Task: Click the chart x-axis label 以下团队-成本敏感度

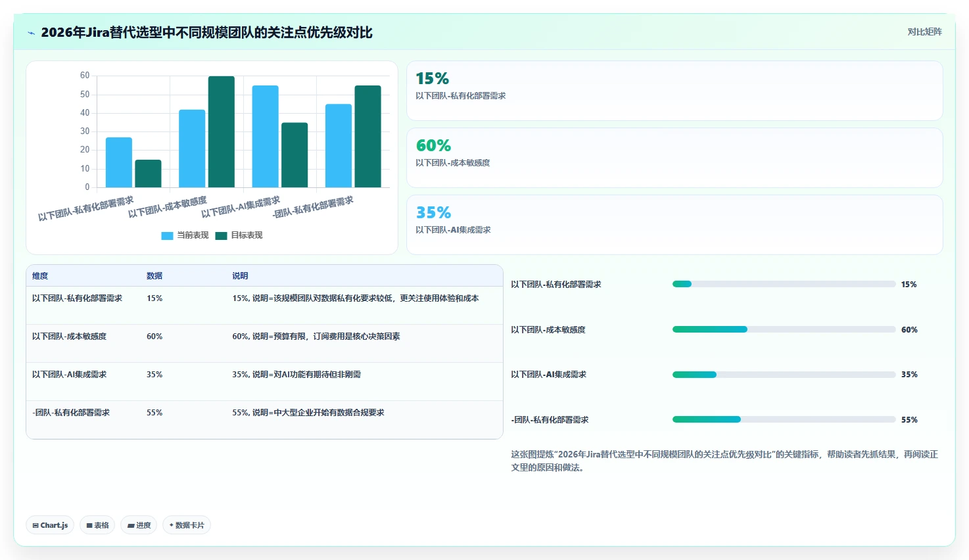Action: [167, 207]
